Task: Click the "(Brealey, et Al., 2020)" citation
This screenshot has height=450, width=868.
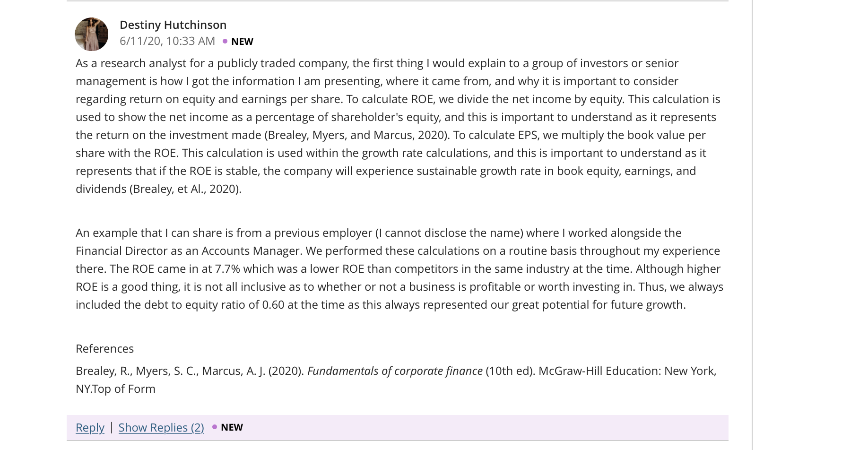Action: pos(185,189)
